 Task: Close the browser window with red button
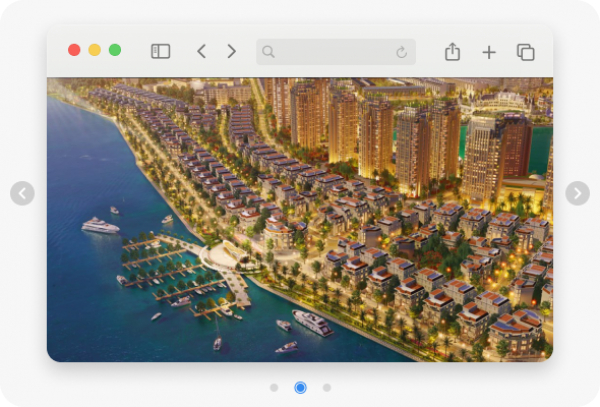[x=74, y=50]
